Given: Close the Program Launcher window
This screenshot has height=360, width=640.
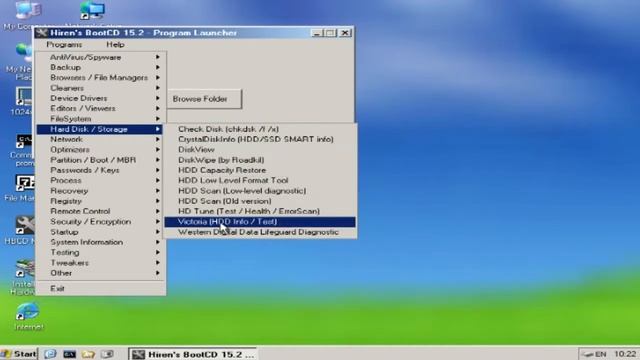Looking at the screenshot, I should point(345,33).
